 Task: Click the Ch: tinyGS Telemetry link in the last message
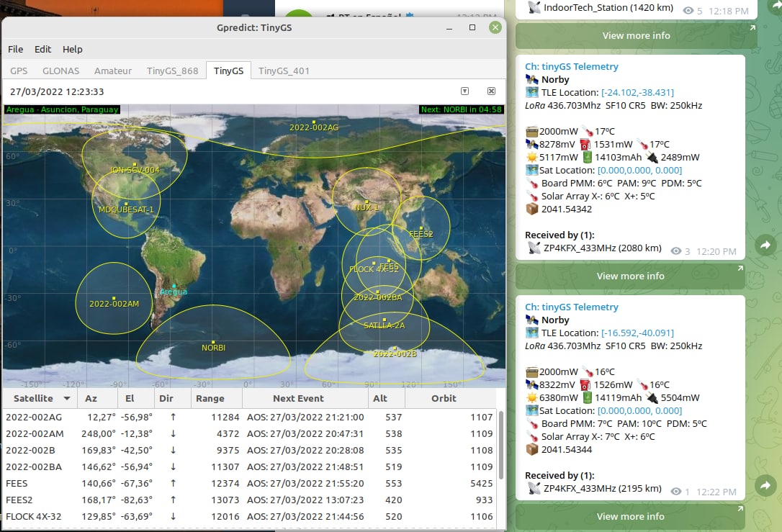(x=571, y=307)
